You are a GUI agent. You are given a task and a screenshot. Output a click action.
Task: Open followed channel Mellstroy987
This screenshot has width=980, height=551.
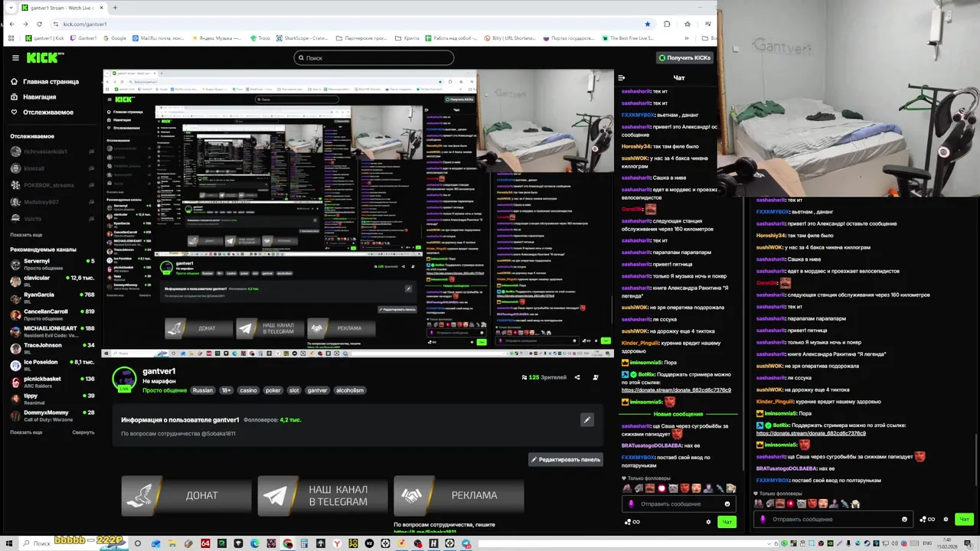pos(51,202)
